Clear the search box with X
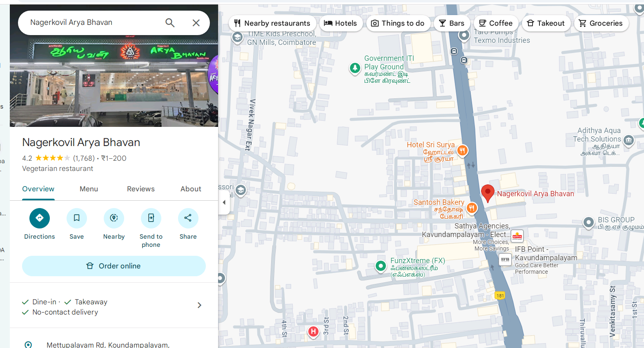Screen dimensions: 644x348 pos(196,23)
